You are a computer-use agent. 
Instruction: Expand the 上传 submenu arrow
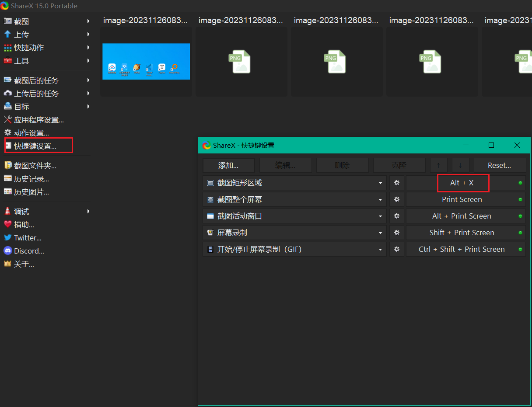pyautogui.click(x=88, y=34)
